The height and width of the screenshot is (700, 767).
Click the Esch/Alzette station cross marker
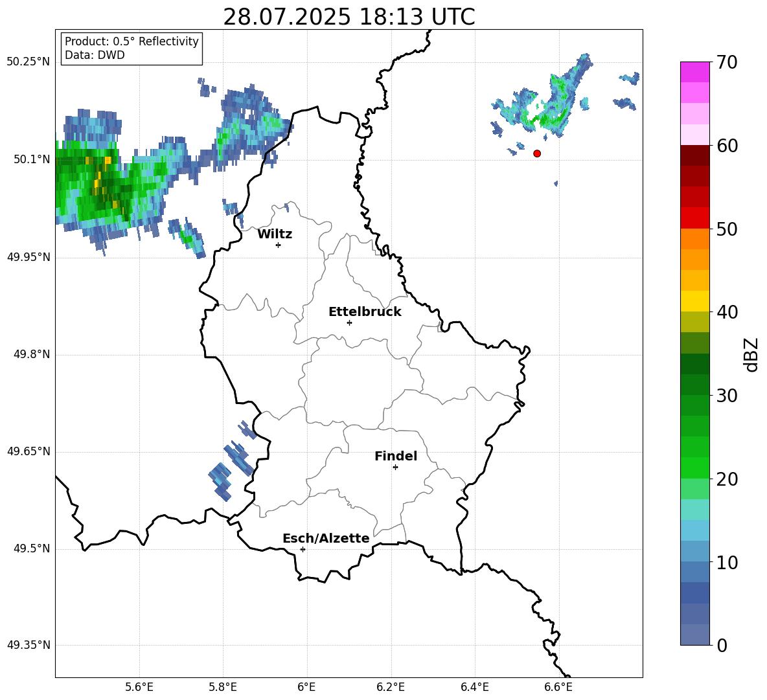pos(303,549)
